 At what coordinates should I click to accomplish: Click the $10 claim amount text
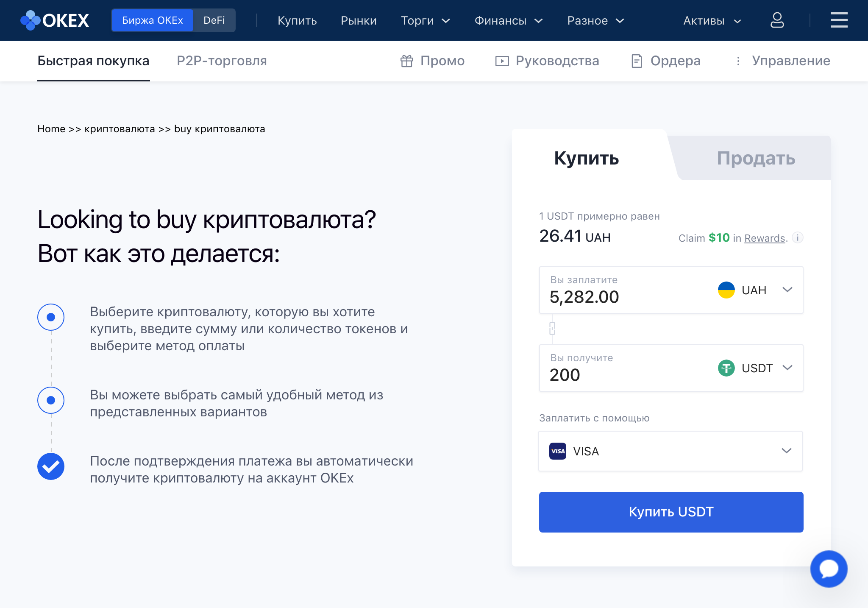click(719, 238)
